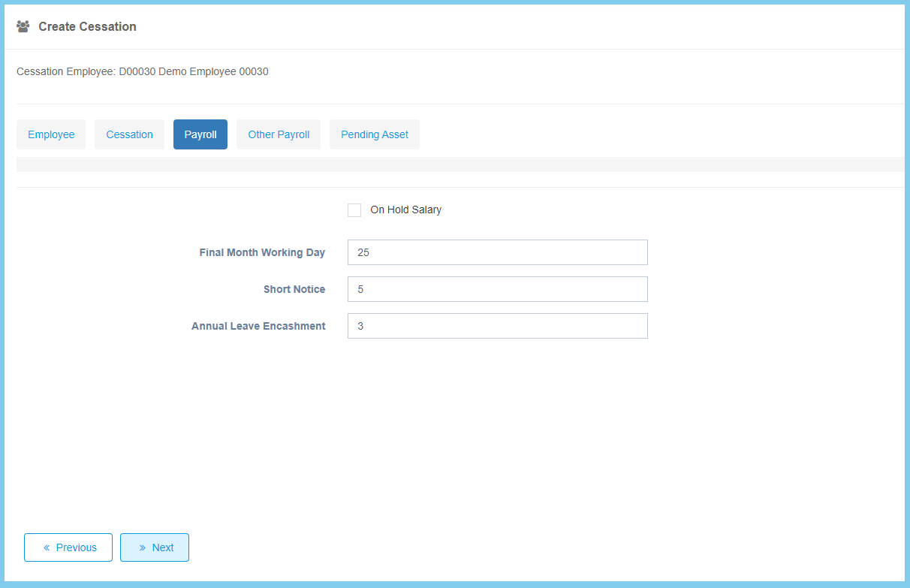Click the users group icon beside Create Cessation

click(23, 26)
